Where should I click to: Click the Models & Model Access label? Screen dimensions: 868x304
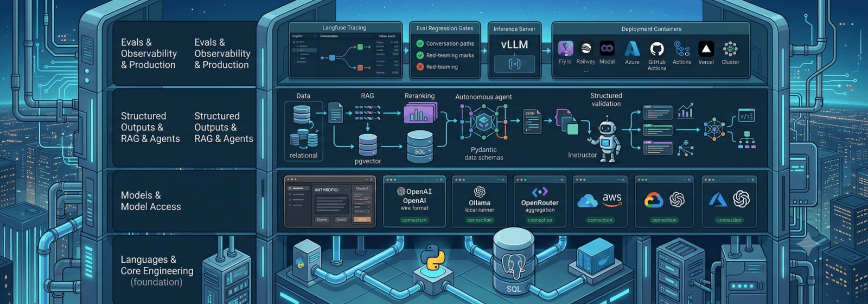pos(151,201)
